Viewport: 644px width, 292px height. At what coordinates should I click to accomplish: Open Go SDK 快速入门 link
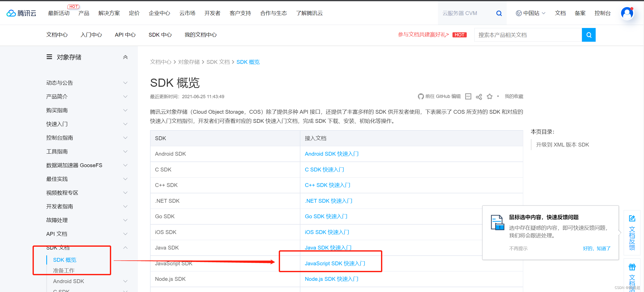[326, 216]
